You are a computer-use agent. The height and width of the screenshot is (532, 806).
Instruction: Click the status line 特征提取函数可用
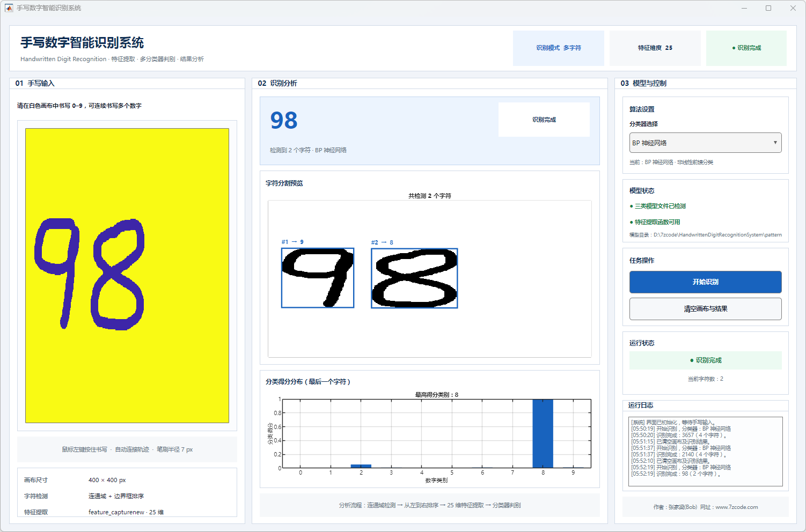coord(655,222)
